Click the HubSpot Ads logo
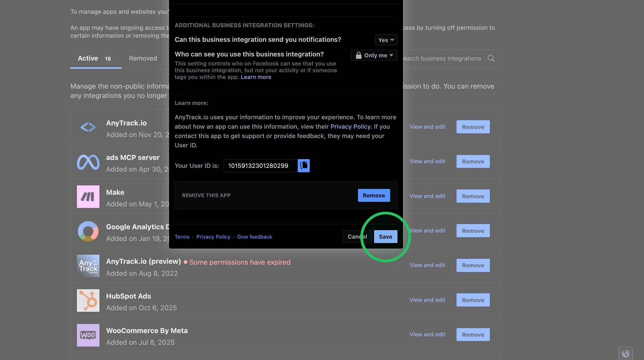The image size is (644, 360). [88, 300]
